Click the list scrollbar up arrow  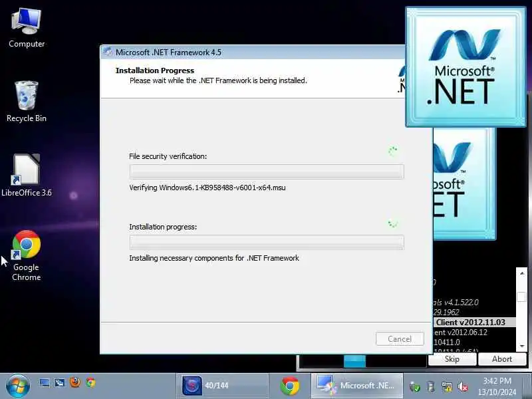tap(521, 273)
